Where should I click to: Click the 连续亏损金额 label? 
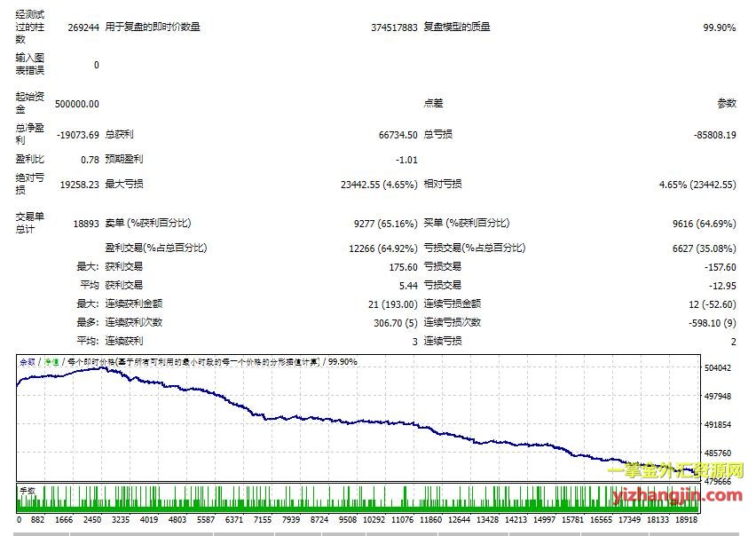click(453, 304)
